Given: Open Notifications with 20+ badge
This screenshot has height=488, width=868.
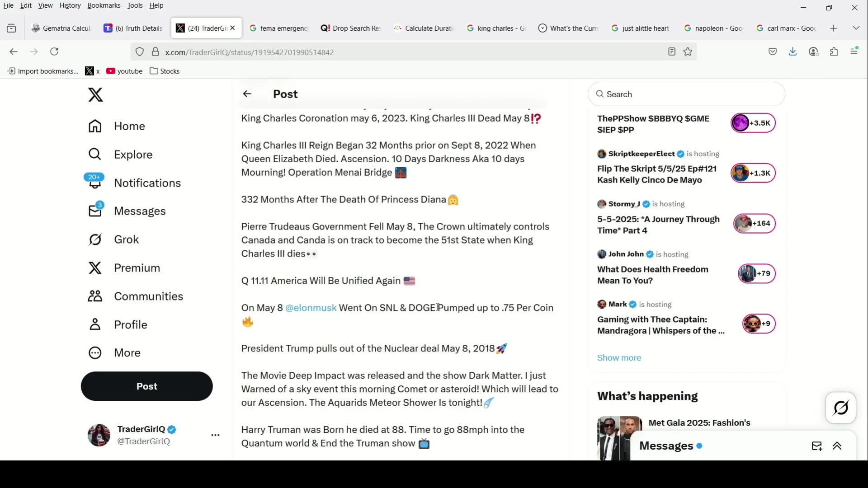Looking at the screenshot, I should coord(134,183).
